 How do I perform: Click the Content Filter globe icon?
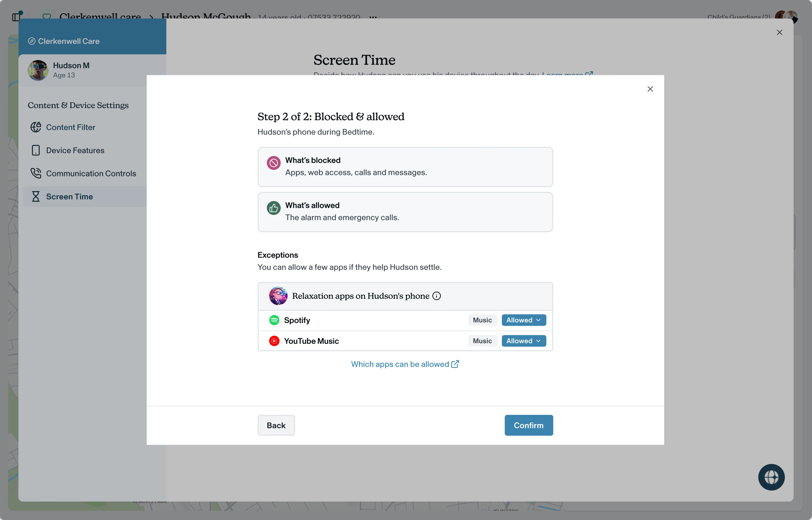click(x=36, y=127)
